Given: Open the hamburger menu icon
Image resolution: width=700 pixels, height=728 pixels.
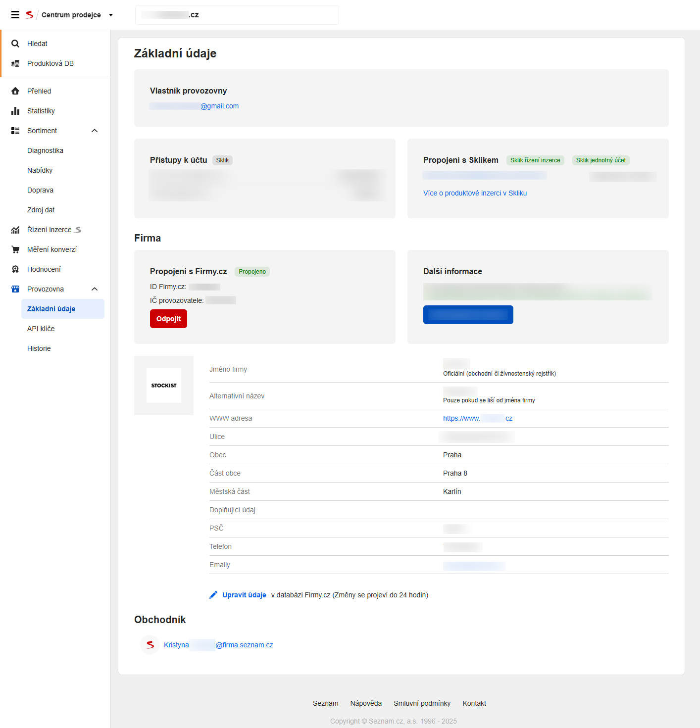Looking at the screenshot, I should point(15,15).
